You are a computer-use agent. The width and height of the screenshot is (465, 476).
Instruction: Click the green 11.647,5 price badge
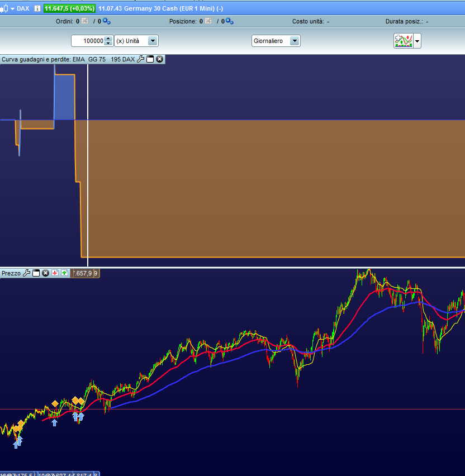tap(69, 8)
